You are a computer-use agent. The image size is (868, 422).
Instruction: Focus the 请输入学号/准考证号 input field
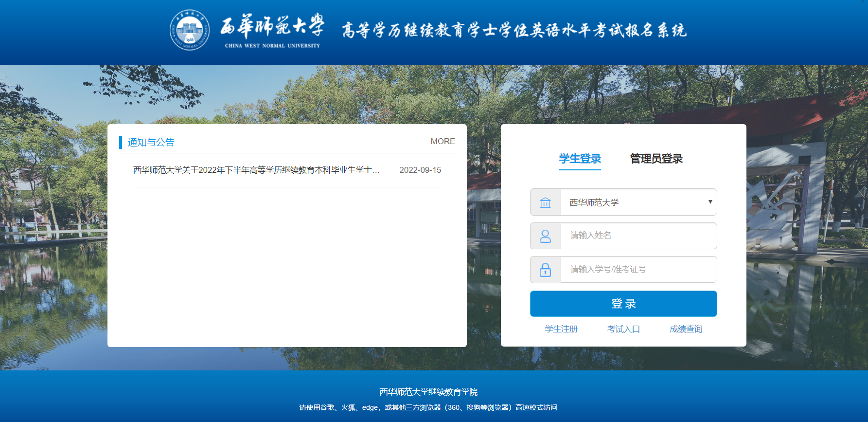(x=638, y=269)
